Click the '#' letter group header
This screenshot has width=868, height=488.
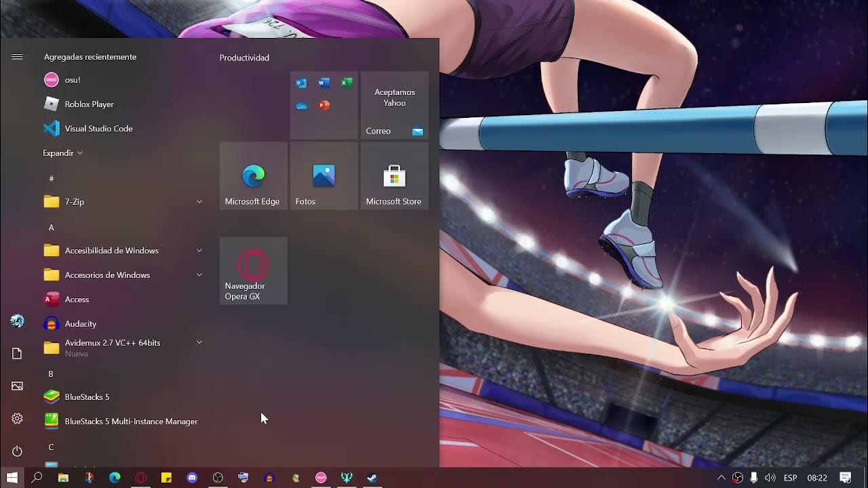tap(51, 179)
